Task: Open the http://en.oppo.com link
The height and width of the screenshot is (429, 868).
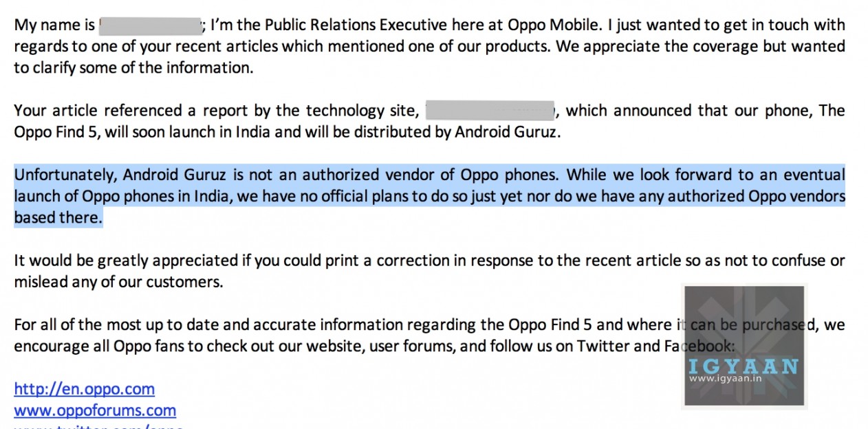Action: (84, 389)
